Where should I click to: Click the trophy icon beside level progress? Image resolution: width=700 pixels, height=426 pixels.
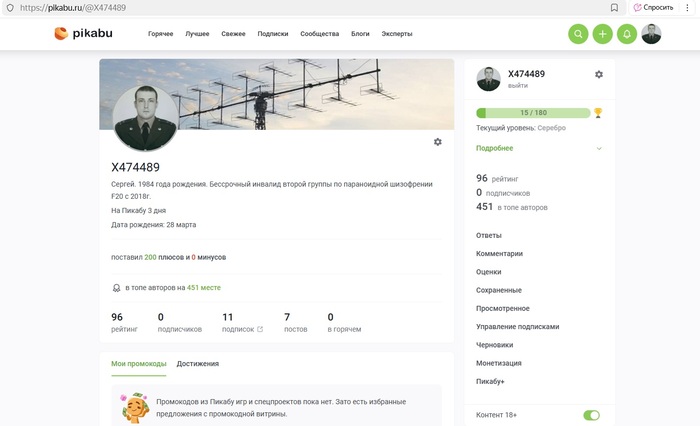click(598, 113)
